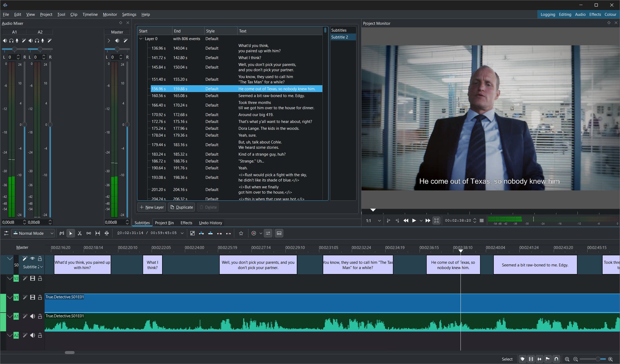Switch to the Undo History tab
This screenshot has width=620, height=364.
click(211, 223)
